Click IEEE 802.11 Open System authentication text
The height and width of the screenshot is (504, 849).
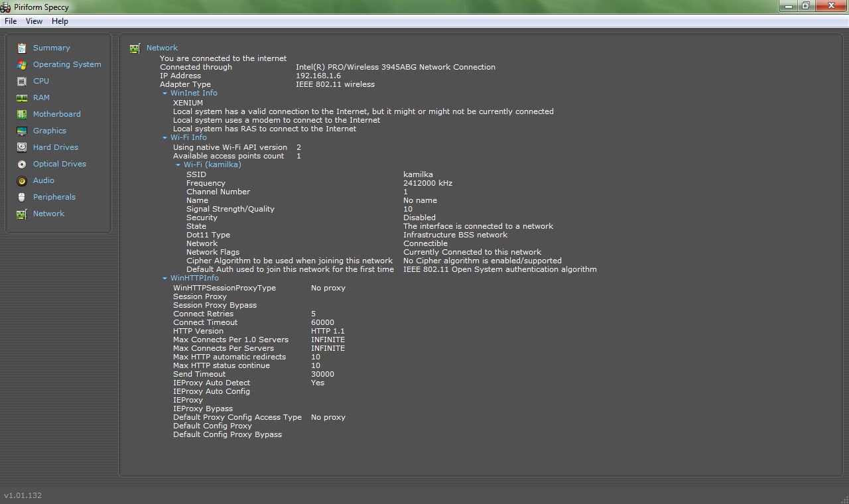tap(500, 269)
